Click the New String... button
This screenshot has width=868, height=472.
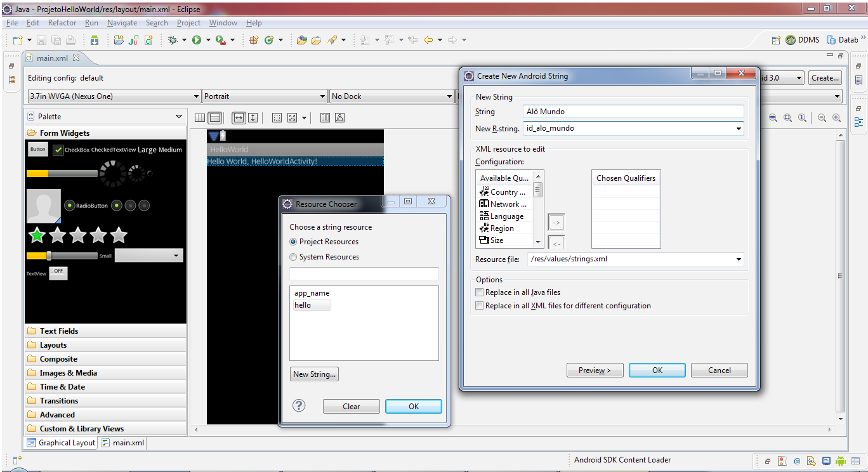[314, 374]
